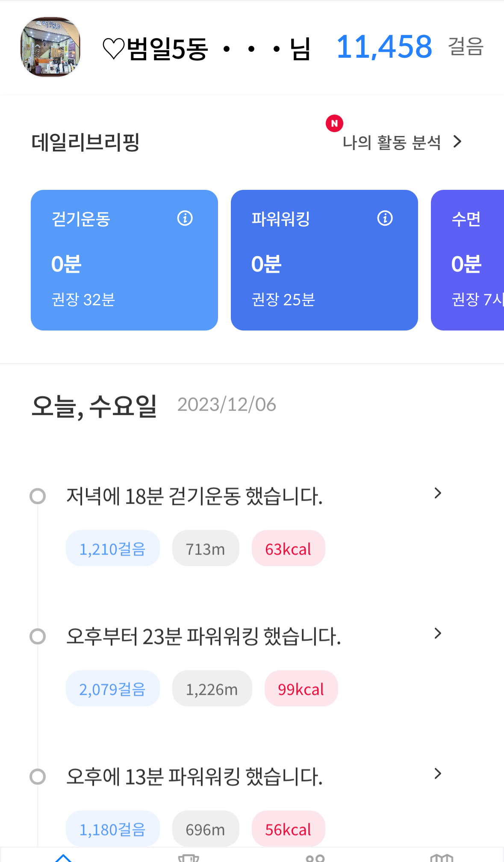Viewport: 504px width, 862px height.
Task: Tap the red N notification badge
Action: click(334, 124)
